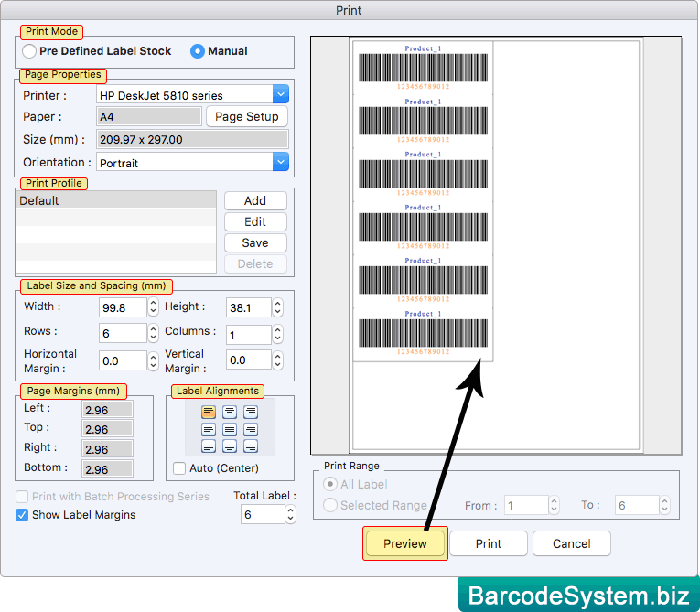Click the Paper A4 field
The image size is (700, 612).
tap(149, 116)
